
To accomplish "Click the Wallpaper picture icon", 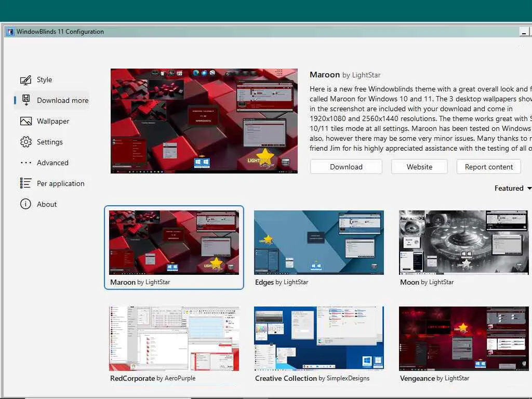I will click(x=26, y=121).
